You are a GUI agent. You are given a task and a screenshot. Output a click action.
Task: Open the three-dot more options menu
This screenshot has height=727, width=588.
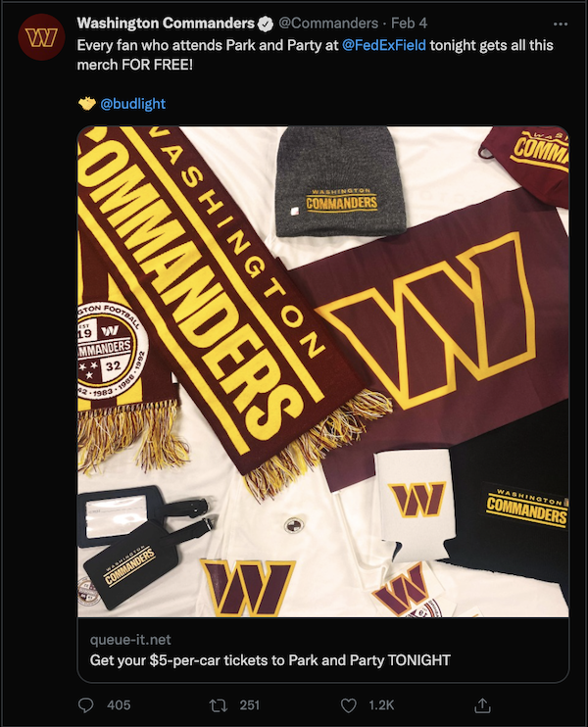[x=561, y=24]
